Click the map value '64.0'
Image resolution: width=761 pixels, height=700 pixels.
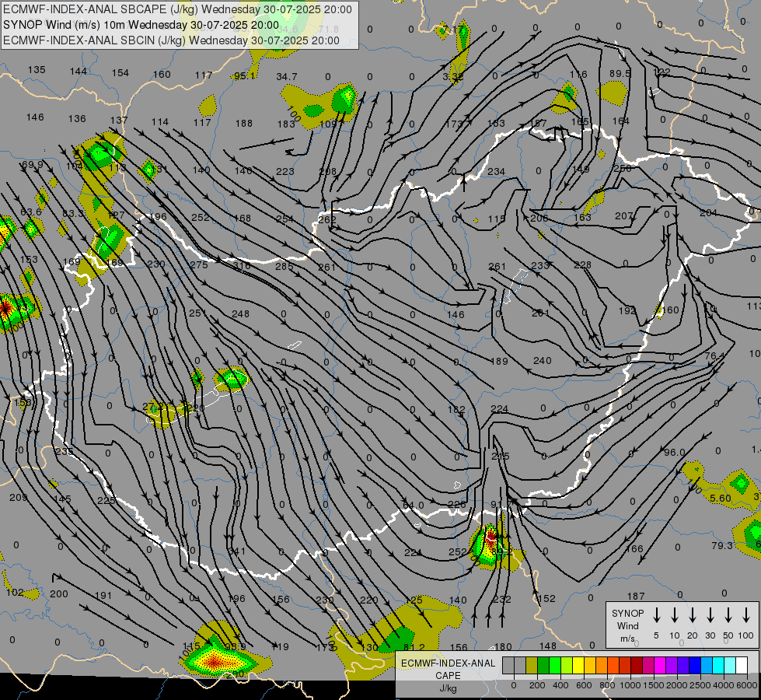[x=413, y=506]
